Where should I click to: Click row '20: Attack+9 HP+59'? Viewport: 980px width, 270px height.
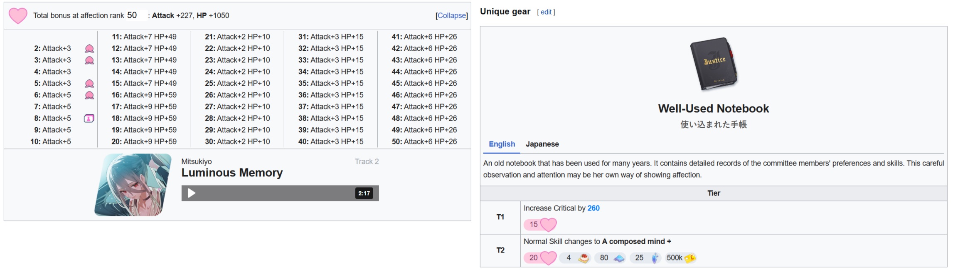tap(144, 142)
